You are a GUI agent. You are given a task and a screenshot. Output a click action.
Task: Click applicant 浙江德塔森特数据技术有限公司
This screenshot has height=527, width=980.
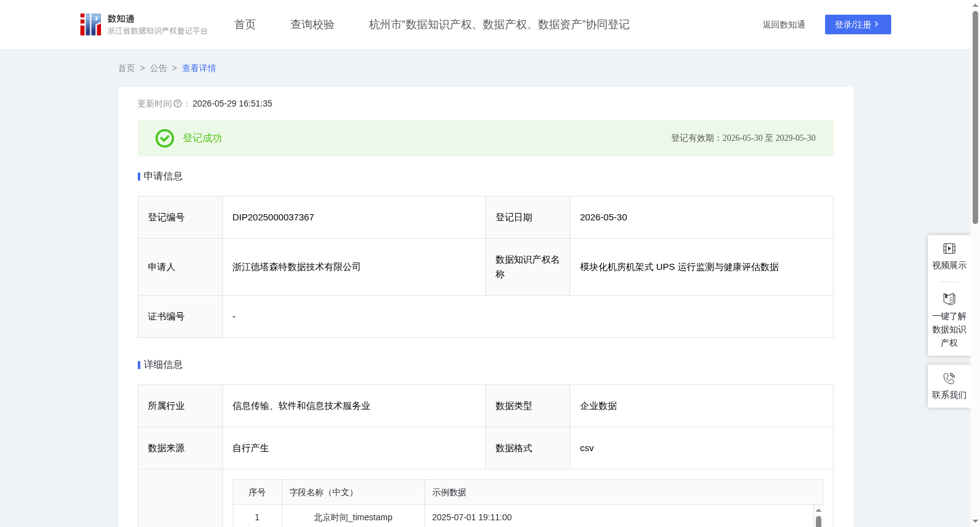tap(296, 267)
